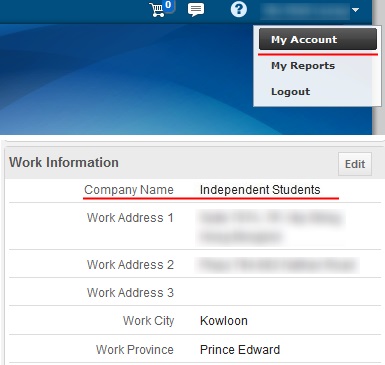Click the Work Address 3 label
The width and height of the screenshot is (385, 365).
[130, 293]
